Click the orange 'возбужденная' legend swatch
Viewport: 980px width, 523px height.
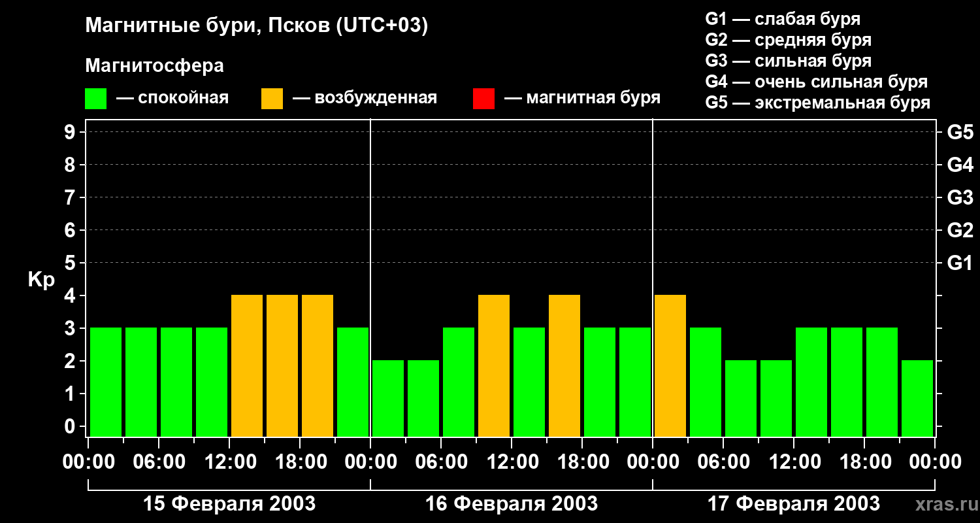point(272,99)
